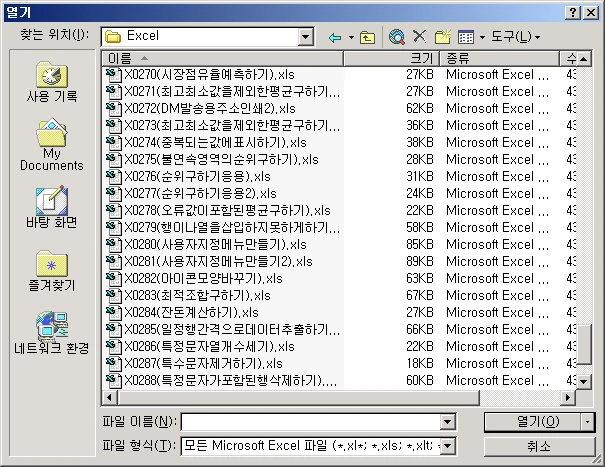This screenshot has height=467, width=605.
Task: Expand the file type (파일 형식) dropdown
Action: click(x=448, y=446)
